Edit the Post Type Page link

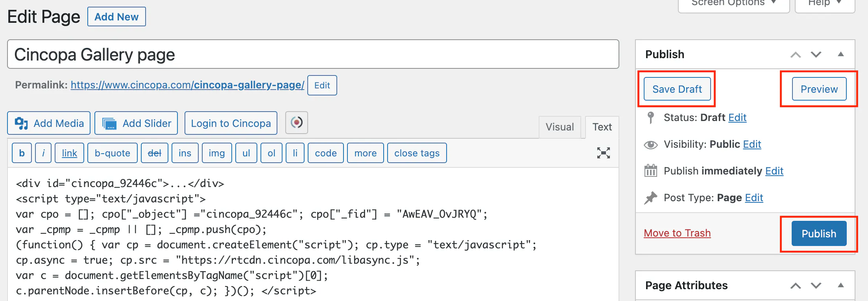[x=754, y=198]
